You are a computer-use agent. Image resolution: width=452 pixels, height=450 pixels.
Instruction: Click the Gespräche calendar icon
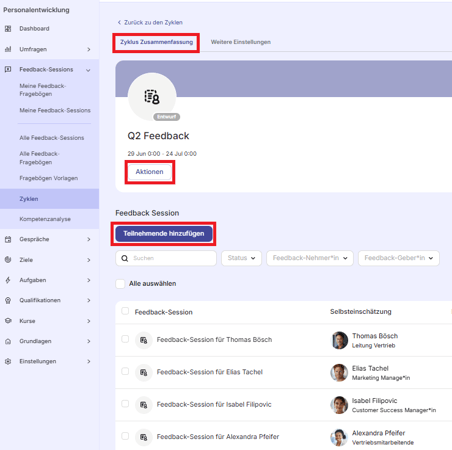tap(8, 239)
